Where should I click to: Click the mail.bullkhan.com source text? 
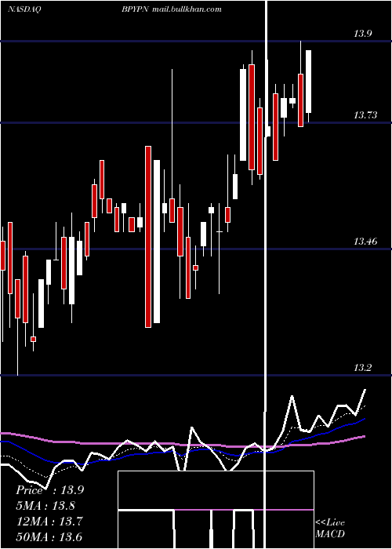187,9
